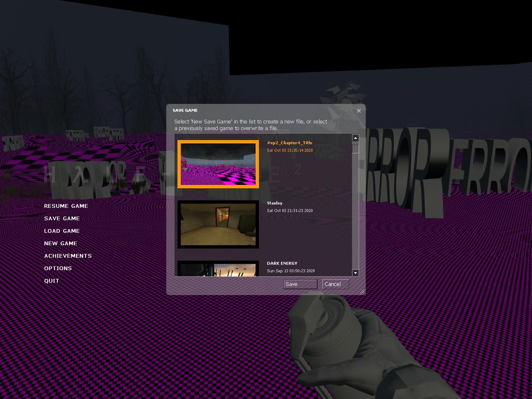
Task: Click the 'Stanley' save name
Action: coord(275,203)
